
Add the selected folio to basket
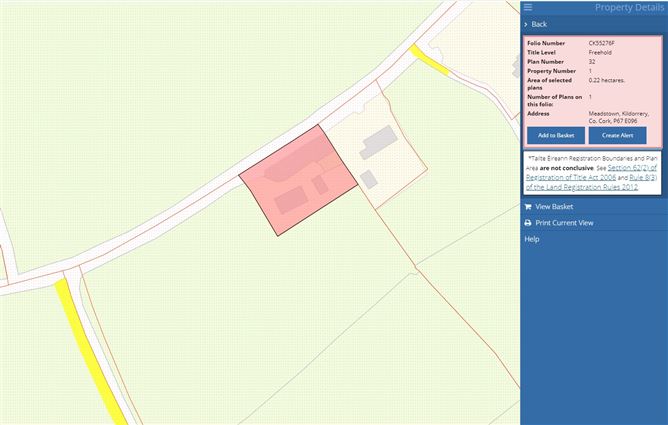click(555, 135)
